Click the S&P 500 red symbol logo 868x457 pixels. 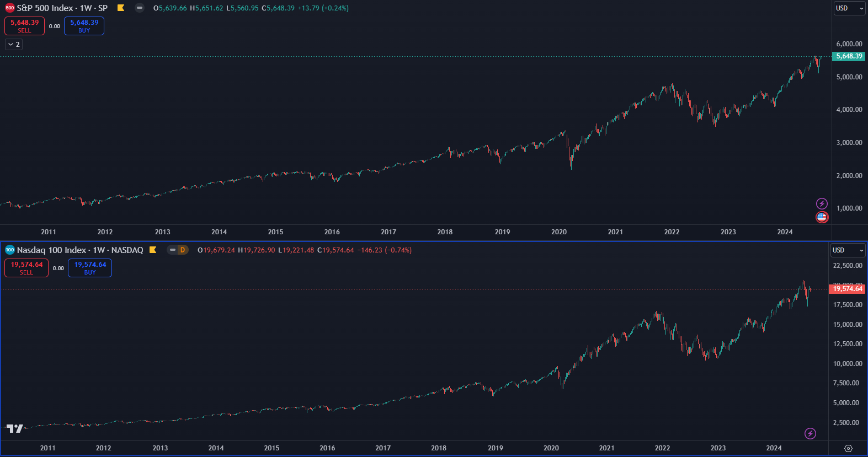[10, 8]
